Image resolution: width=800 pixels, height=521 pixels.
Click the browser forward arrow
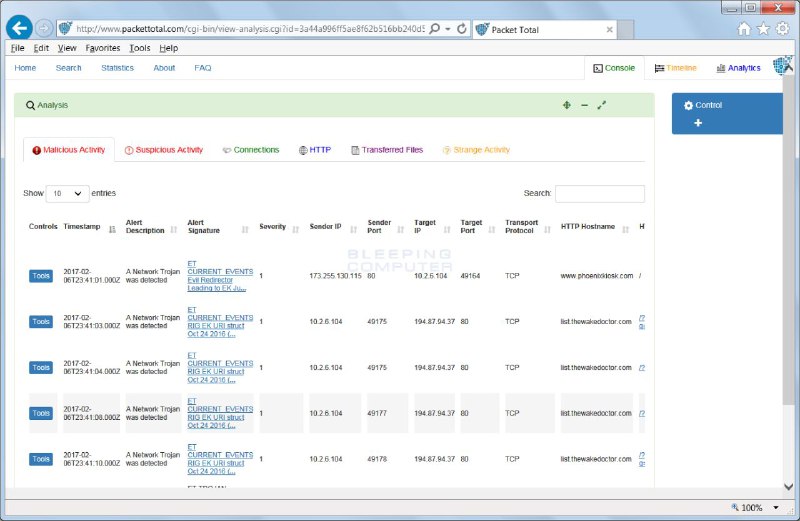(x=44, y=28)
